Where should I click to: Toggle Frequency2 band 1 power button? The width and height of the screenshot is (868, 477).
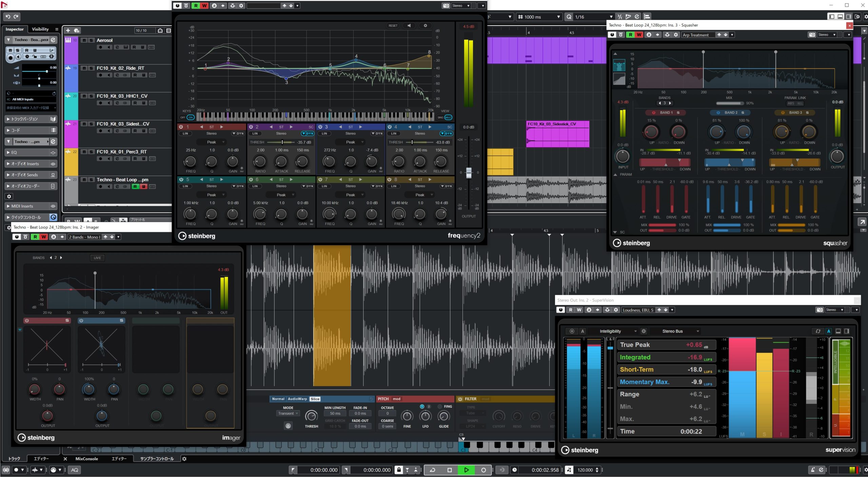point(181,127)
